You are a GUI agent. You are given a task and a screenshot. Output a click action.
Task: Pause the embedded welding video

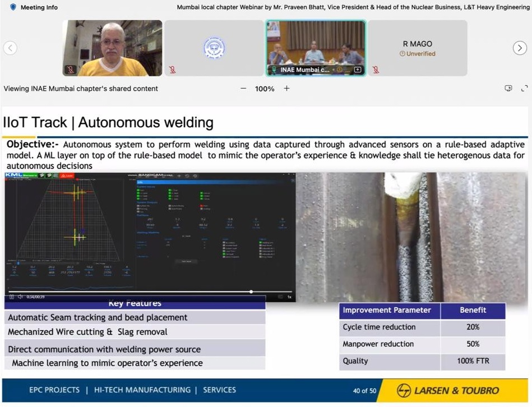(x=11, y=297)
